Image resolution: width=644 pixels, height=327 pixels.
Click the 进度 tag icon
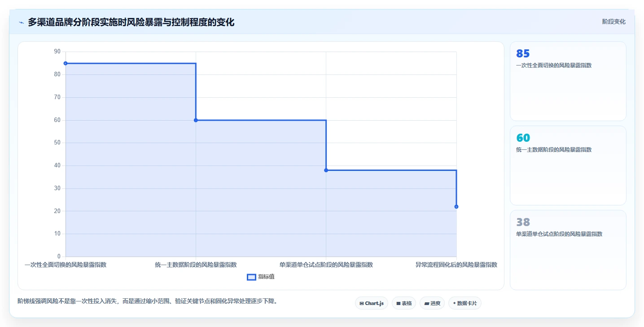point(427,304)
